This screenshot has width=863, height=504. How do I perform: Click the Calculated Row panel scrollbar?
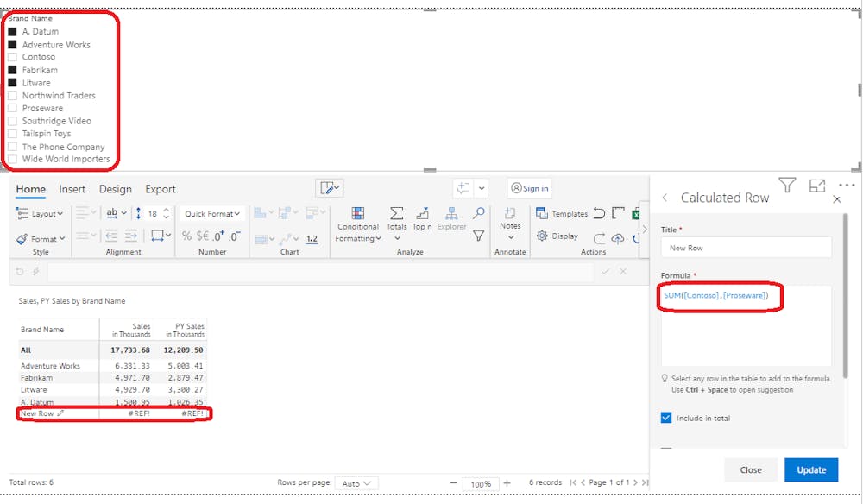pyautogui.click(x=846, y=295)
